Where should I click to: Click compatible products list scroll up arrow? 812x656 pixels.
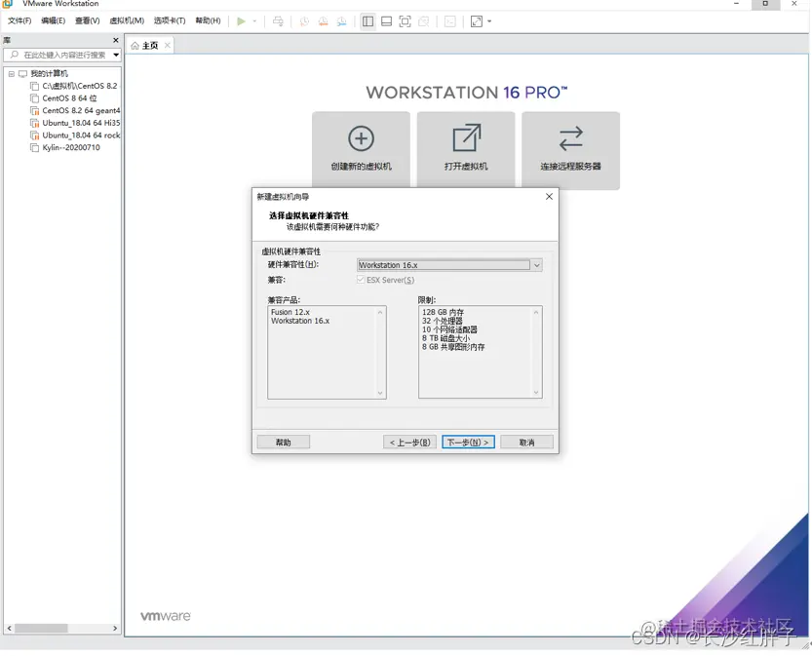coord(380,312)
